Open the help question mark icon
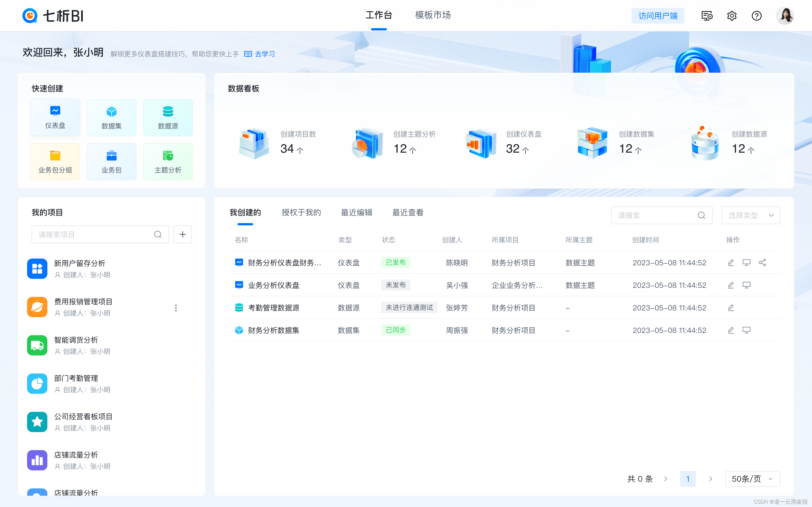The width and height of the screenshot is (812, 507). 756,16
